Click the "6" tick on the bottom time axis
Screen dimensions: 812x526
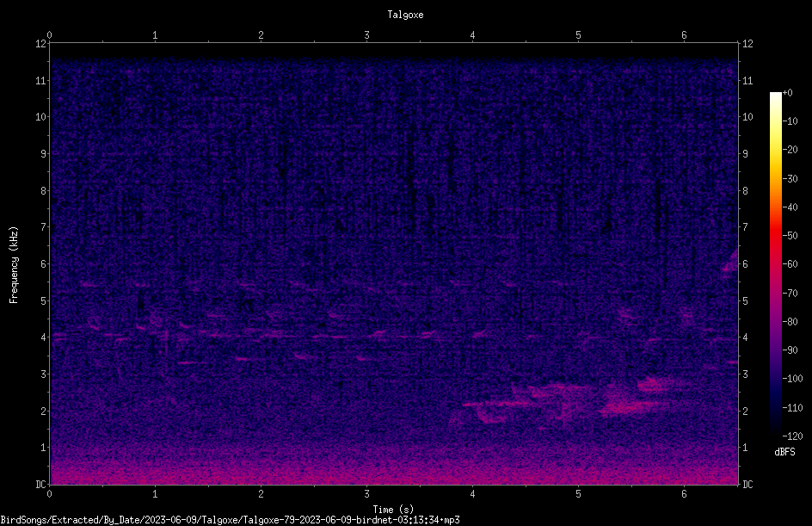(x=684, y=494)
